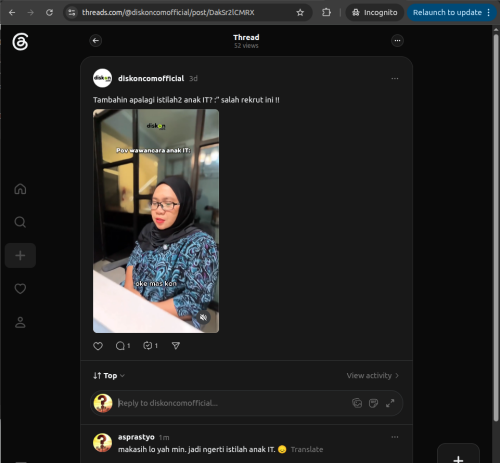Viewport: 500px width, 463px height.
Task: Open Chrome three-dot menu
Action: click(489, 13)
